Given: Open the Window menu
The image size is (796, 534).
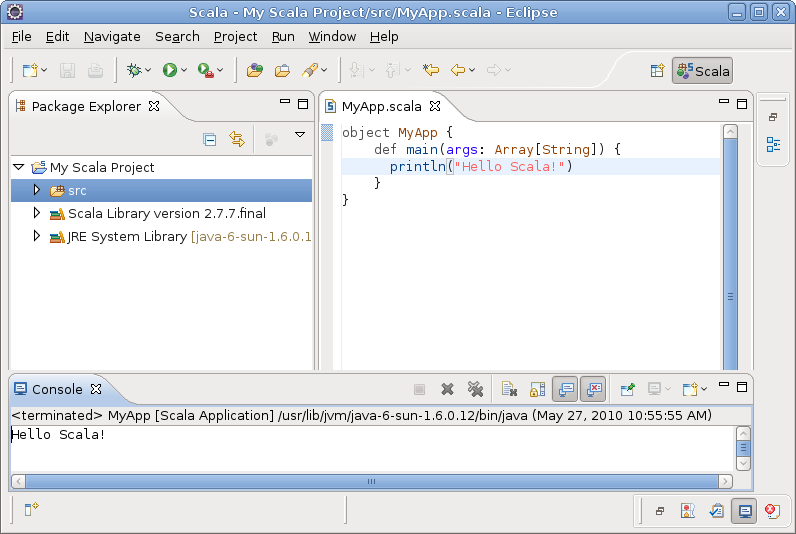Looking at the screenshot, I should pyautogui.click(x=333, y=37).
